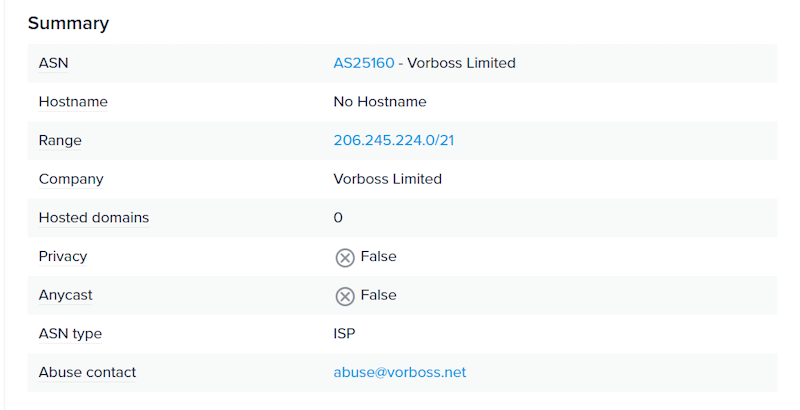Click the underlined Anycast label

[65, 295]
